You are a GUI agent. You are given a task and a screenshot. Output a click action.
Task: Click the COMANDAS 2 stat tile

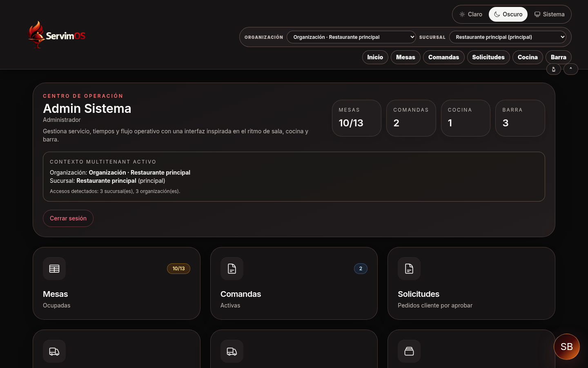click(411, 118)
